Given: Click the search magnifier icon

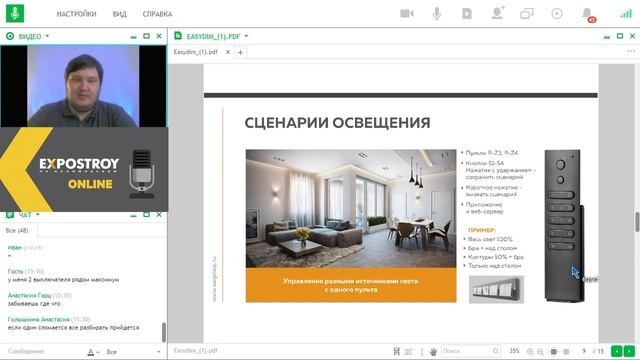Looking at the screenshot, I should click(496, 351).
